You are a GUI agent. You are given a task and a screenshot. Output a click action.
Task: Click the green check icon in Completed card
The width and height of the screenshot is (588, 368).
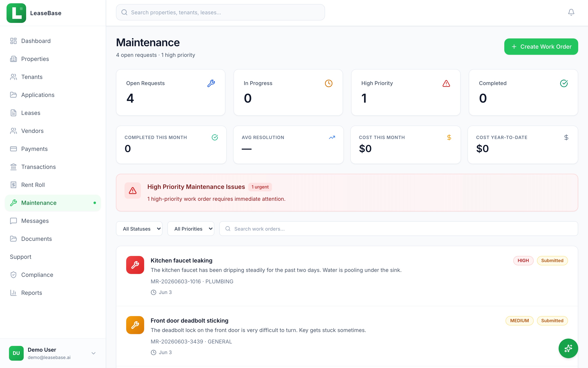564,83
